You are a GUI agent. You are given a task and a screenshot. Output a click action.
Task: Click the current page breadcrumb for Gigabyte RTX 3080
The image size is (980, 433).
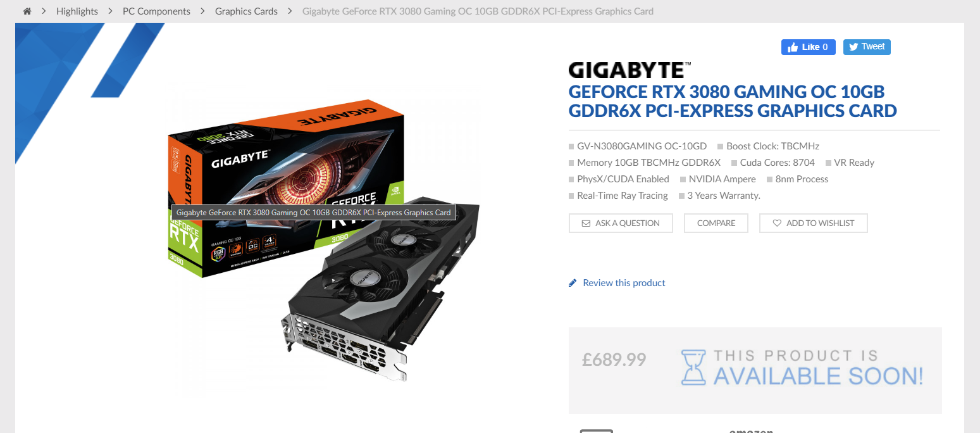pos(478,11)
